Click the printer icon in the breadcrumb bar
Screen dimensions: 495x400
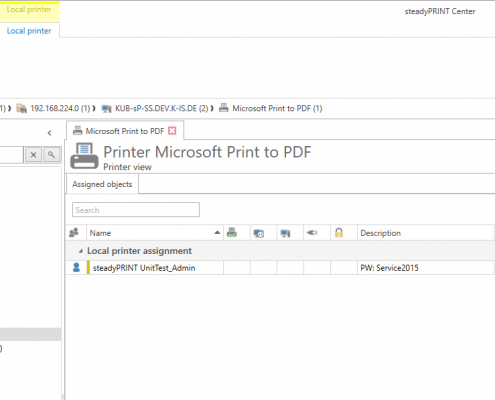click(224, 108)
